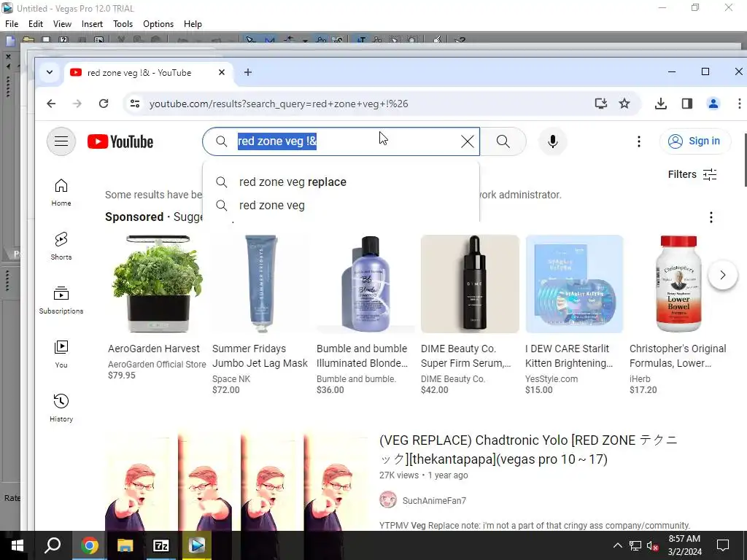Open History in the sidebar
The height and width of the screenshot is (560, 747).
[x=61, y=408]
